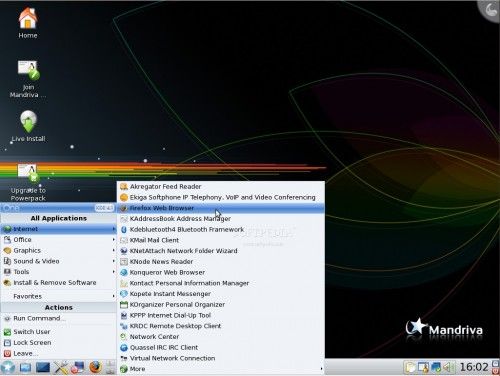The width and height of the screenshot is (500, 376).
Task: Open Network Center
Action: tap(221, 337)
